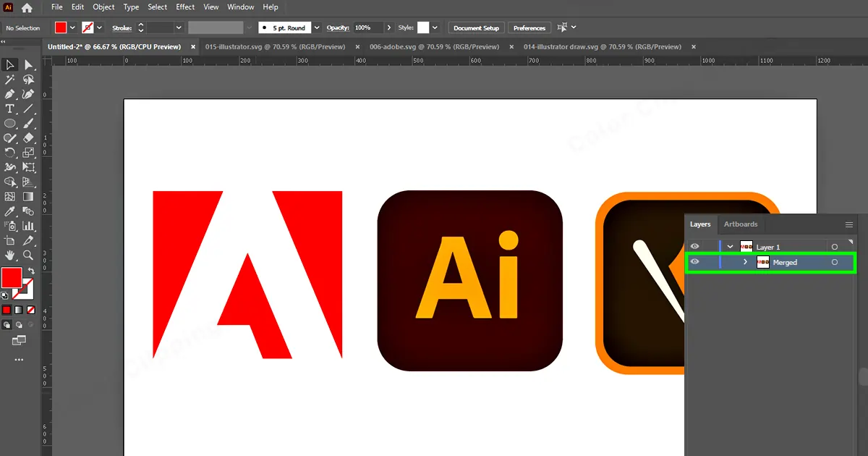Toggle visibility eye of Layer 1
The height and width of the screenshot is (456, 868).
(695, 247)
